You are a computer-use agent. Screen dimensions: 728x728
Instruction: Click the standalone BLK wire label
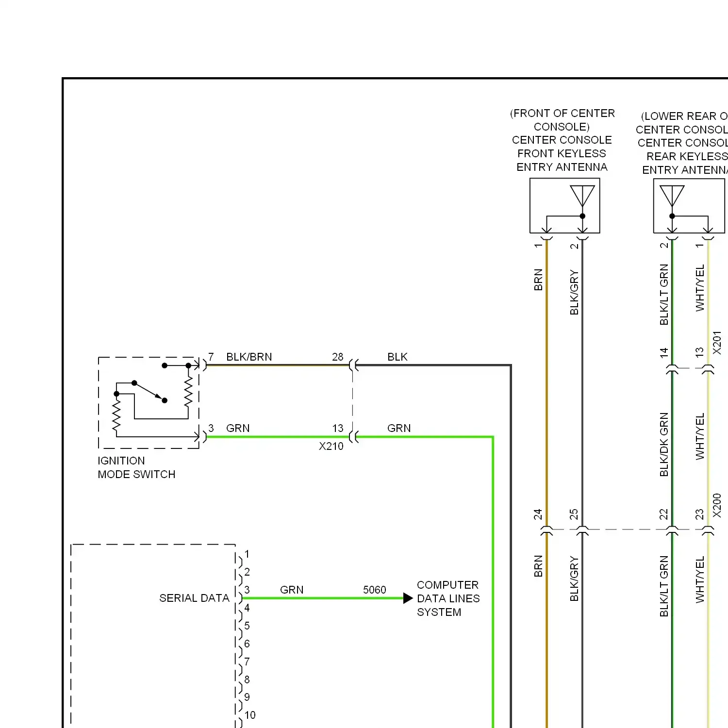(x=397, y=357)
